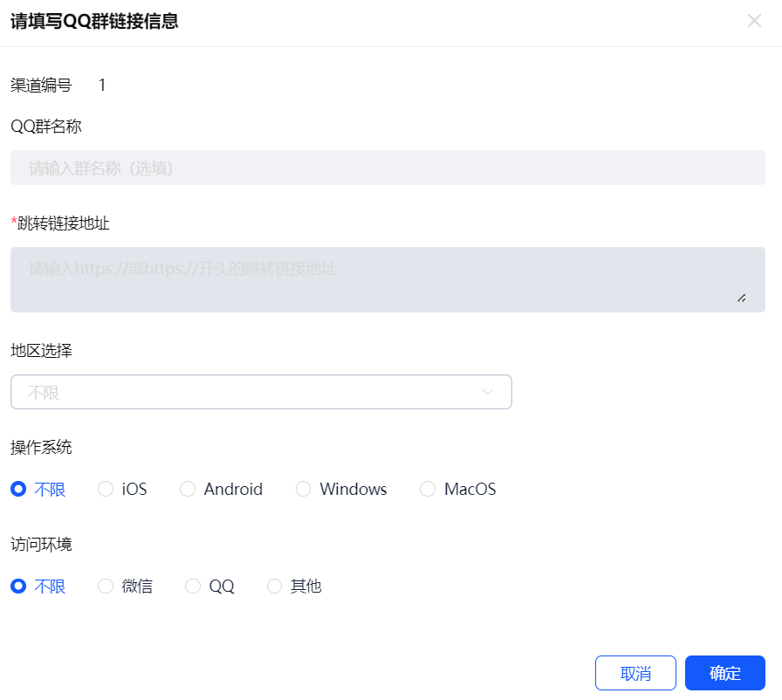Select QQ as the access environment
782x700 pixels.
coord(193,587)
